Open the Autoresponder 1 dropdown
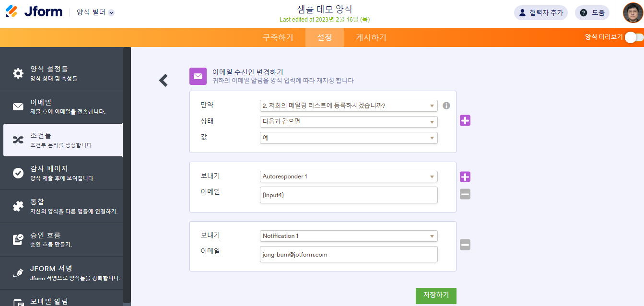This screenshot has width=644, height=306. click(349, 177)
